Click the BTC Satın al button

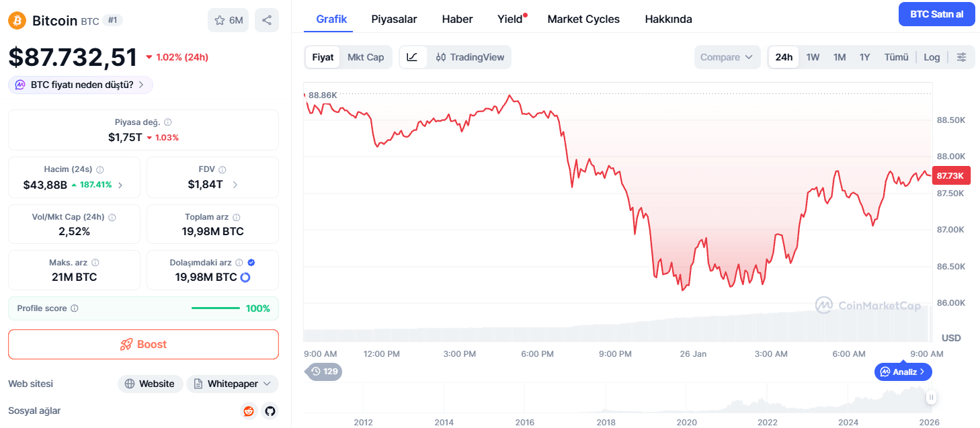point(937,13)
